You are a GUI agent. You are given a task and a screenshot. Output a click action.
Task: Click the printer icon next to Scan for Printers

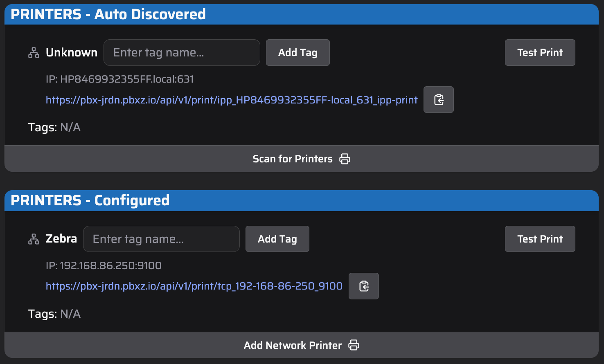coord(345,159)
